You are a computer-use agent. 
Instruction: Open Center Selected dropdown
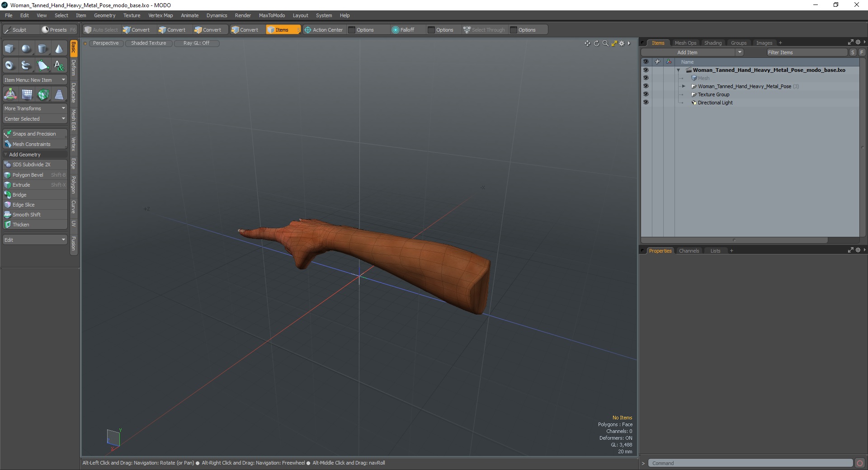tap(35, 119)
